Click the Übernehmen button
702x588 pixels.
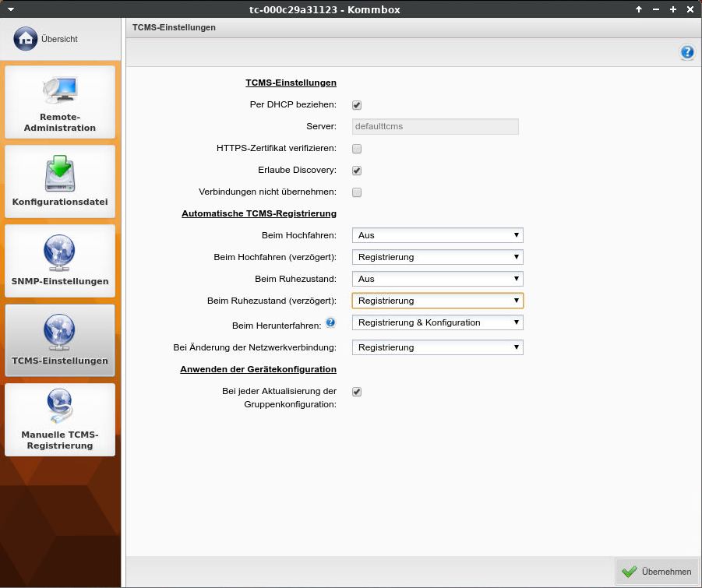657,572
